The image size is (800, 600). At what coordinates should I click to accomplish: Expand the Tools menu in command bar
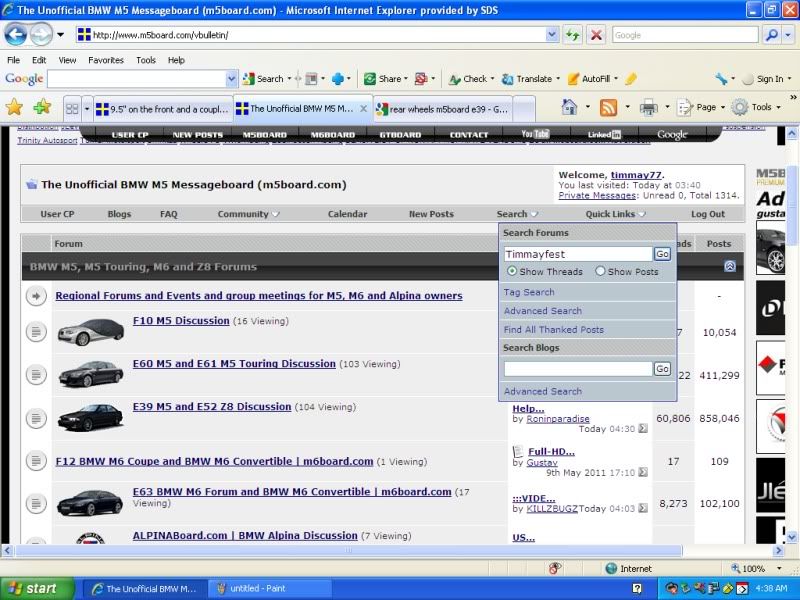coord(757,107)
